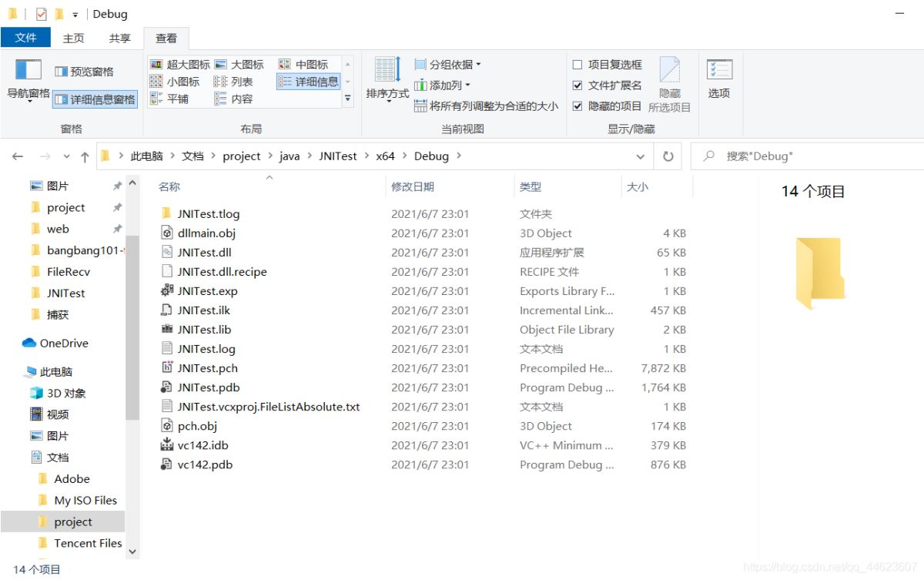The width and height of the screenshot is (924, 580).
Task: Click the JNITest.pch file icon
Action: pos(166,367)
